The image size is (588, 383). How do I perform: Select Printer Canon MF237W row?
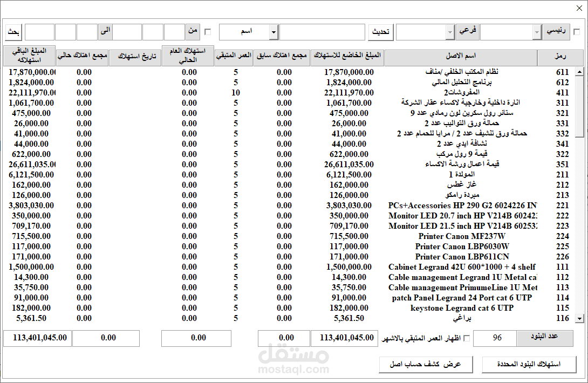coord(289,236)
